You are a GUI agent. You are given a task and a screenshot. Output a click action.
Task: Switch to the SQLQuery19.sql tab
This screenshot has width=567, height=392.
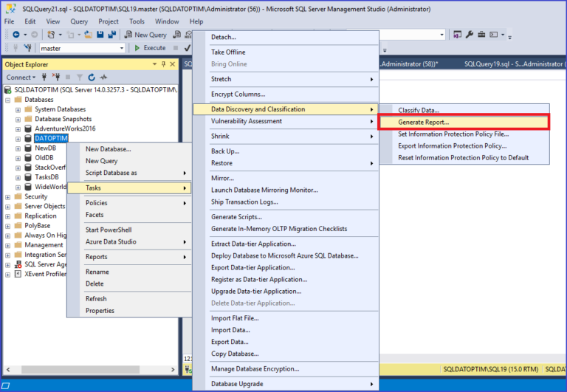tap(513, 64)
